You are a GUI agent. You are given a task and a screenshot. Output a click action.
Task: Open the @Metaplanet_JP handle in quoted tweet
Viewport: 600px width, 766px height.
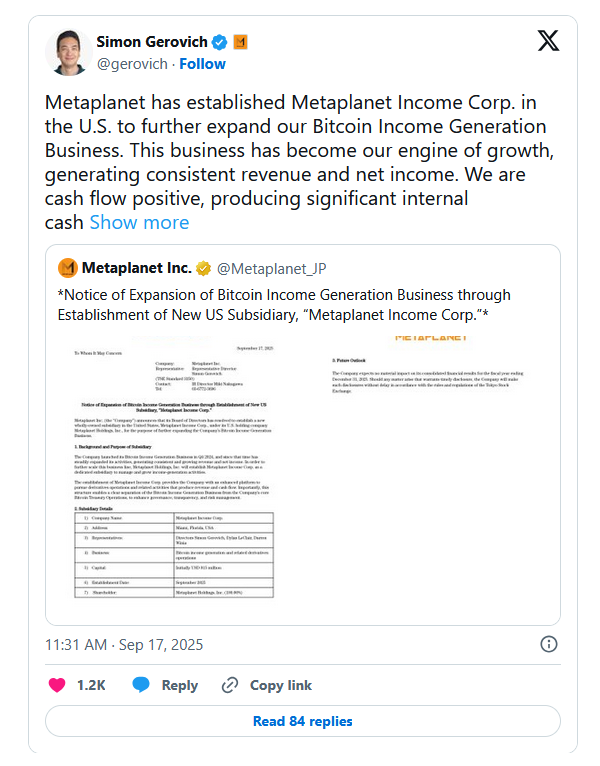point(272,269)
